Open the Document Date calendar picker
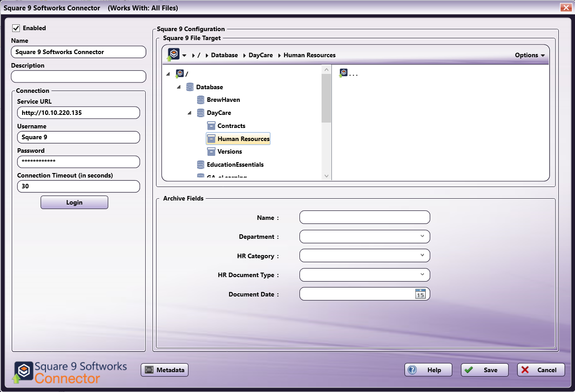 [420, 294]
